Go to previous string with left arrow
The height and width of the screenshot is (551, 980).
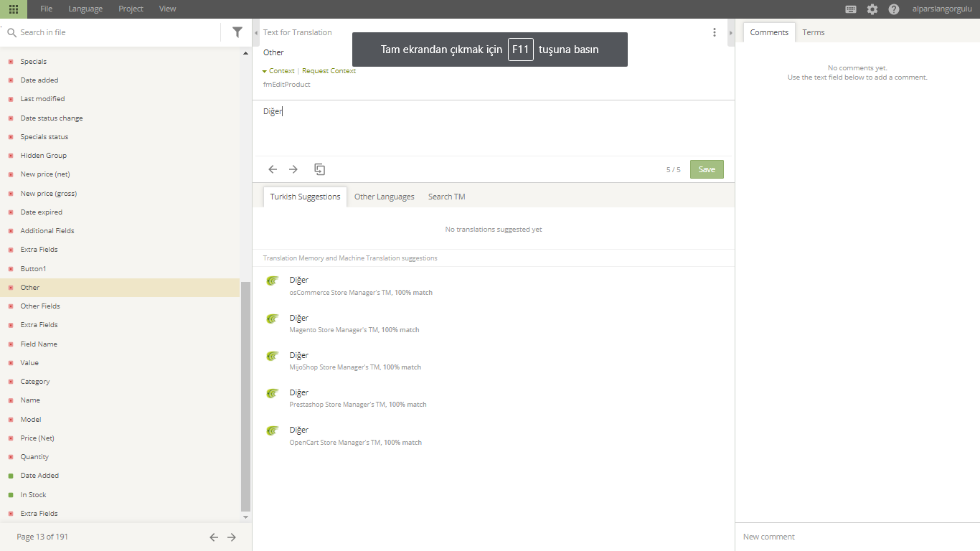click(x=273, y=169)
